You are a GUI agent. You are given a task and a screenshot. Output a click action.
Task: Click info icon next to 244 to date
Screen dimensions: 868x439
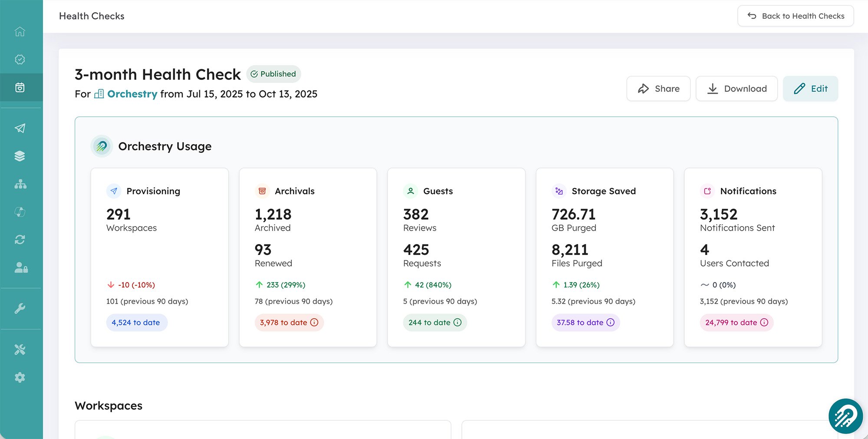457,323
